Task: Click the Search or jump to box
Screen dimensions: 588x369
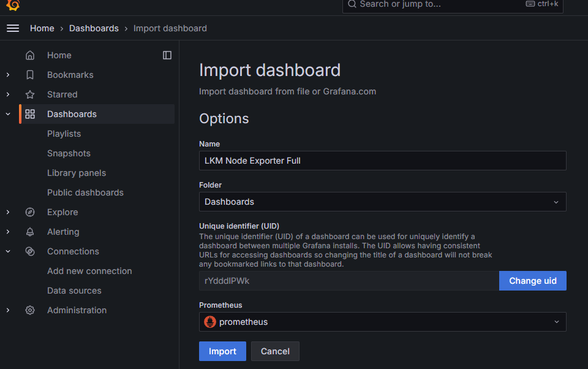Action: coord(453,5)
